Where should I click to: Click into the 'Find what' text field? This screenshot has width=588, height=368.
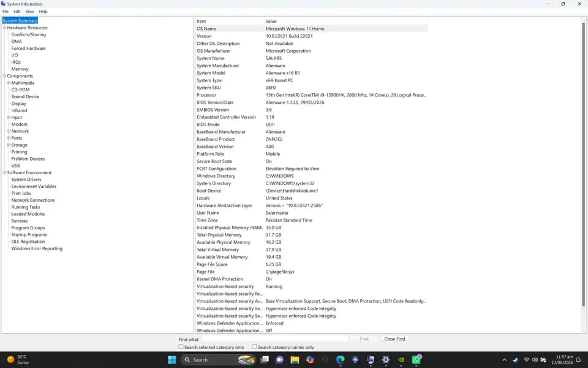pos(274,339)
